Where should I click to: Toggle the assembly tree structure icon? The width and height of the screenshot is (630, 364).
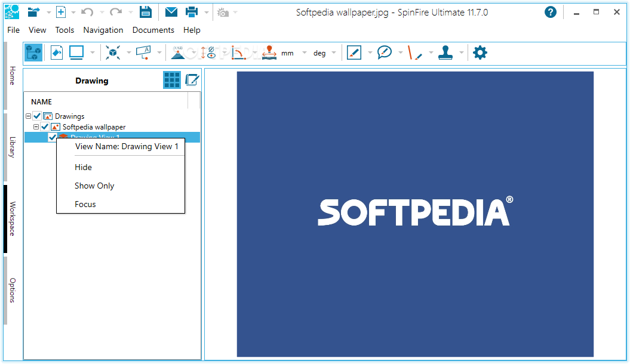[33, 53]
